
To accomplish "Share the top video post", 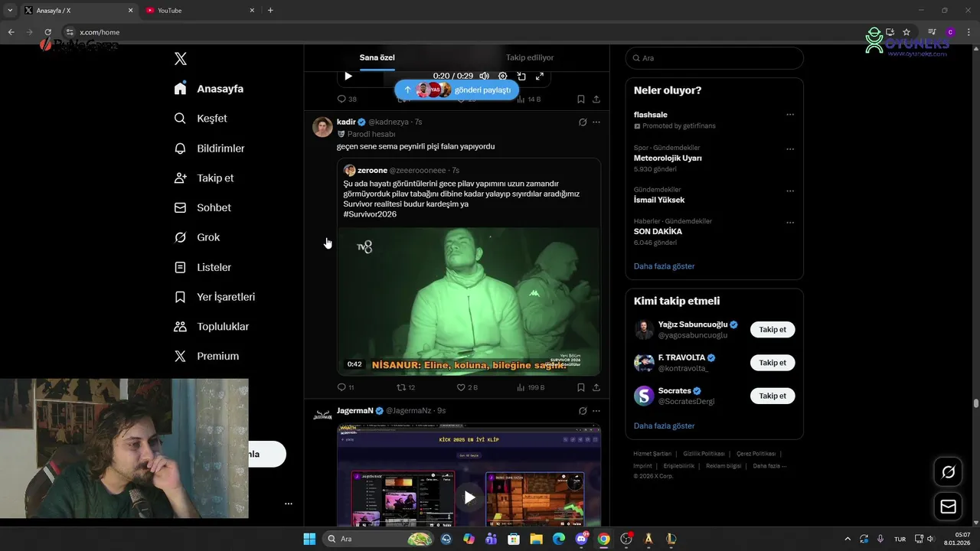I will 596,99.
